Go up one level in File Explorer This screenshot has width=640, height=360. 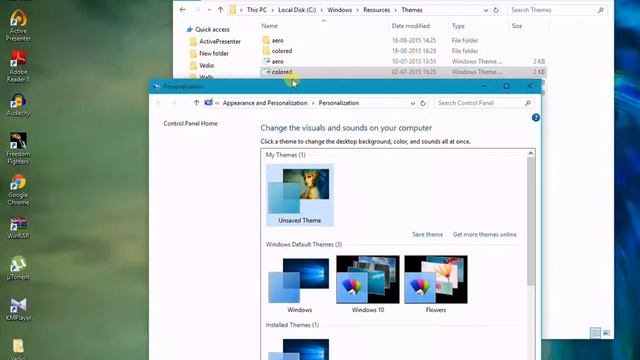(x=220, y=10)
